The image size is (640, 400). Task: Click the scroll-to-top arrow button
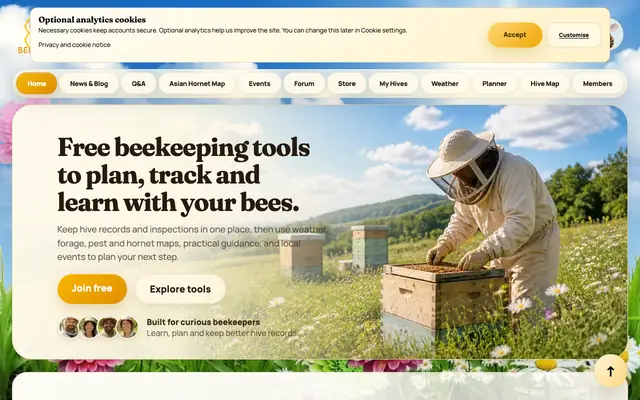coord(611,371)
